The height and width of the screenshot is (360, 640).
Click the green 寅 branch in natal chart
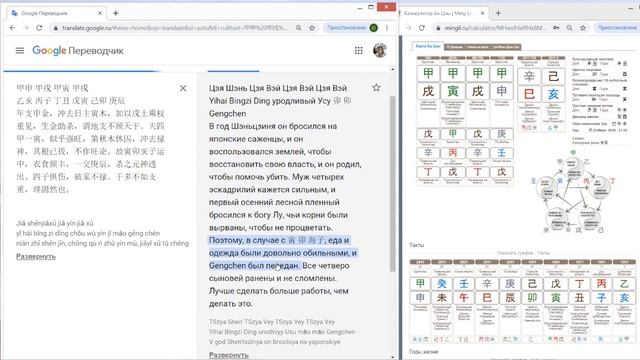[x=453, y=91]
